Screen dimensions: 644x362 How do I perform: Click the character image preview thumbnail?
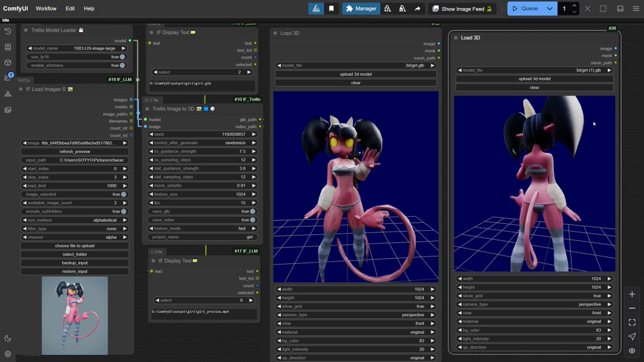tap(75, 315)
